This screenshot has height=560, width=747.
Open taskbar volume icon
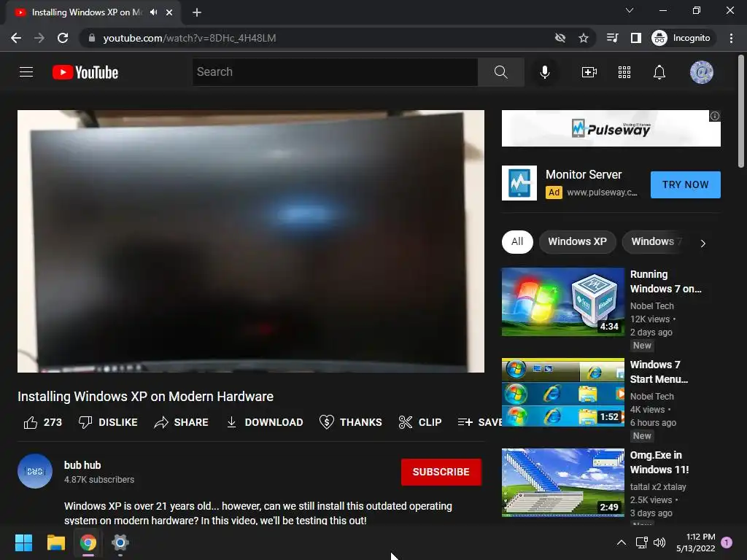point(659,542)
